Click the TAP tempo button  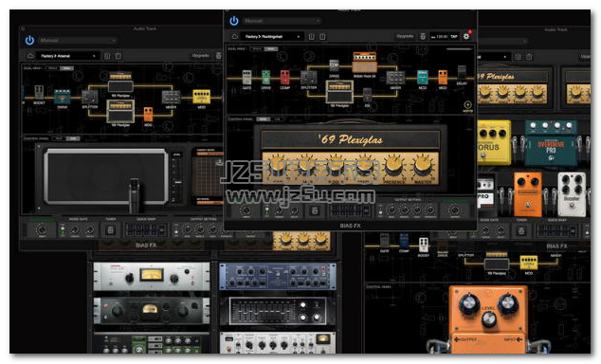pos(454,36)
